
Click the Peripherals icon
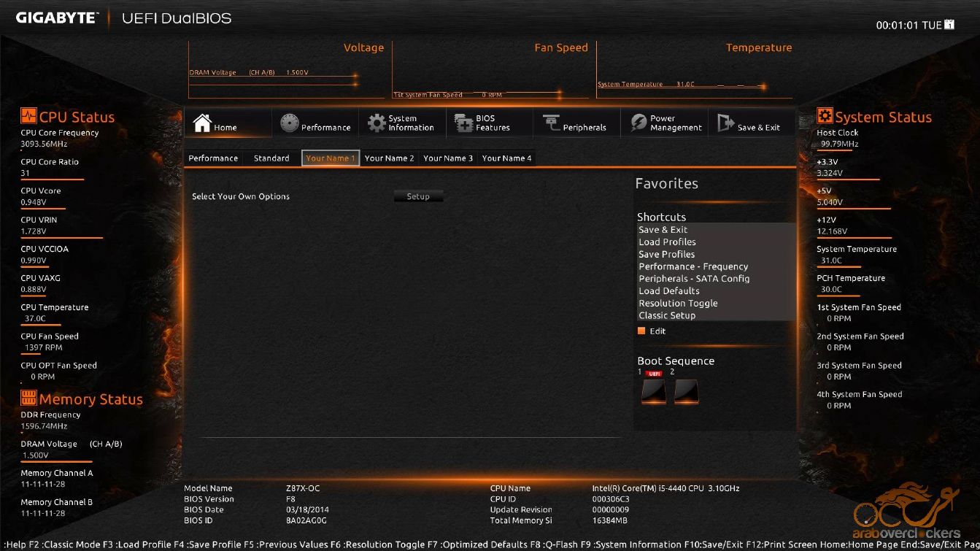click(x=551, y=123)
